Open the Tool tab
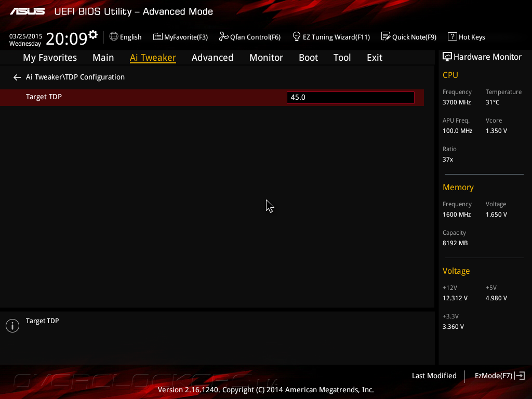Screen dimensions: 532x399 coord(342,58)
